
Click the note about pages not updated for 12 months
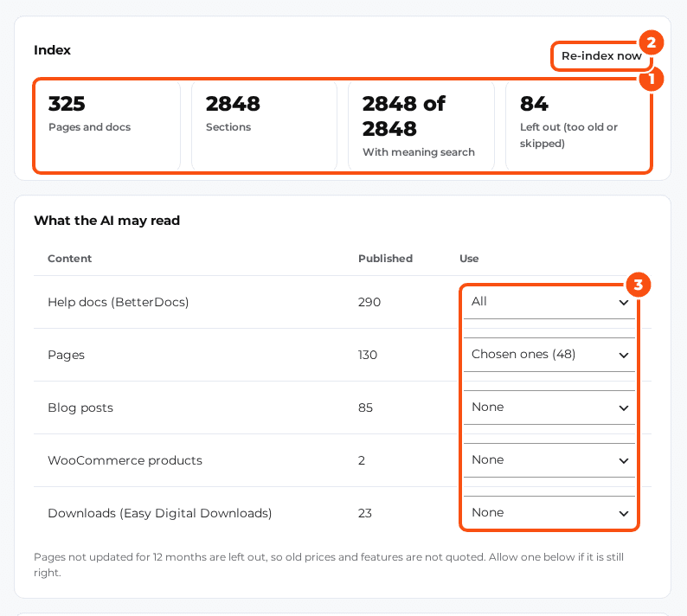pos(329,565)
